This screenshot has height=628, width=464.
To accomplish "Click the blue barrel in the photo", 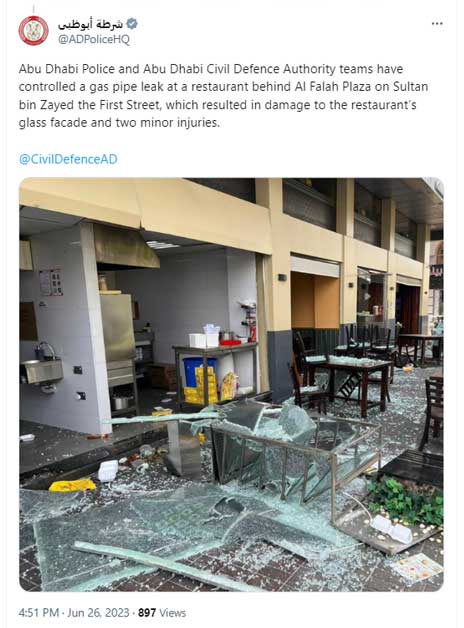I will click(x=198, y=372).
